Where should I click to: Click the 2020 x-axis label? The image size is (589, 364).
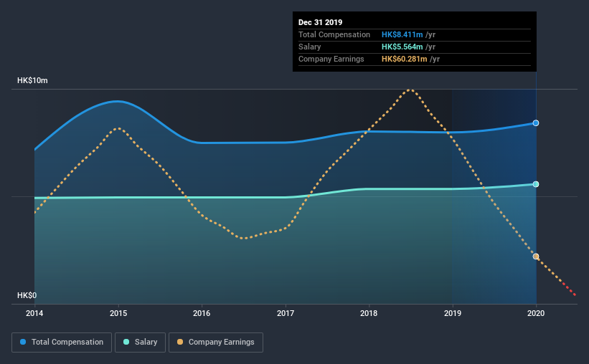tap(536, 313)
